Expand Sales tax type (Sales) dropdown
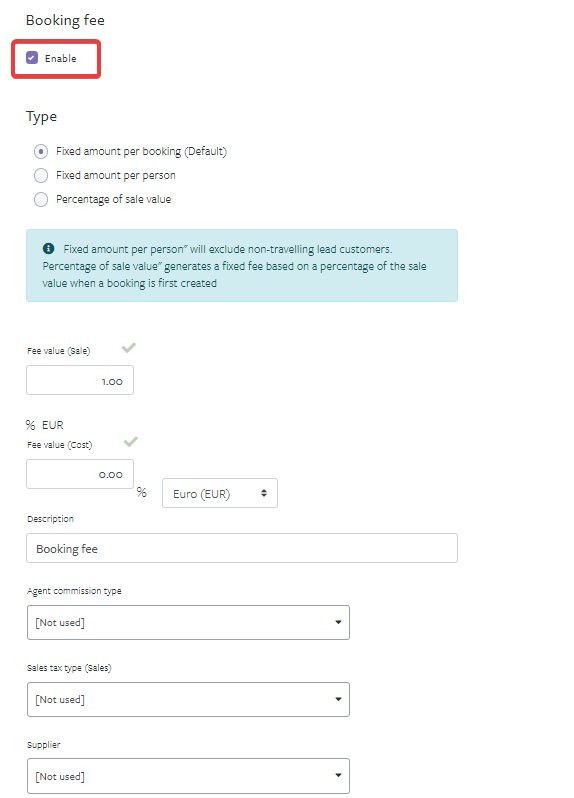The height and width of the screenshot is (798, 574). point(188,699)
